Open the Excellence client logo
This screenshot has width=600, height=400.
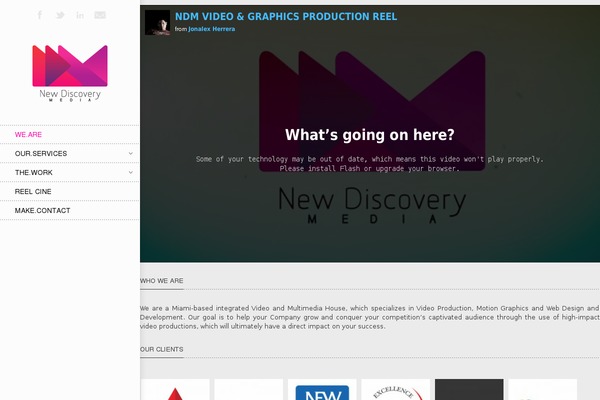pos(396,390)
